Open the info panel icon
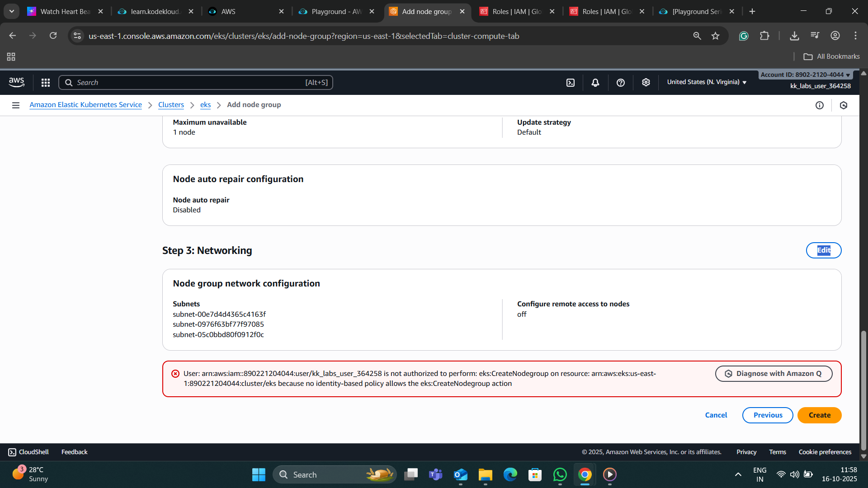 [x=820, y=105]
